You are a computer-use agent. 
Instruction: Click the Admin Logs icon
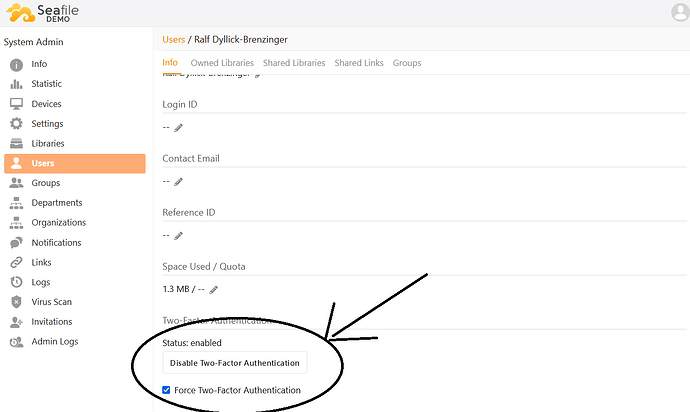pyautogui.click(x=16, y=342)
